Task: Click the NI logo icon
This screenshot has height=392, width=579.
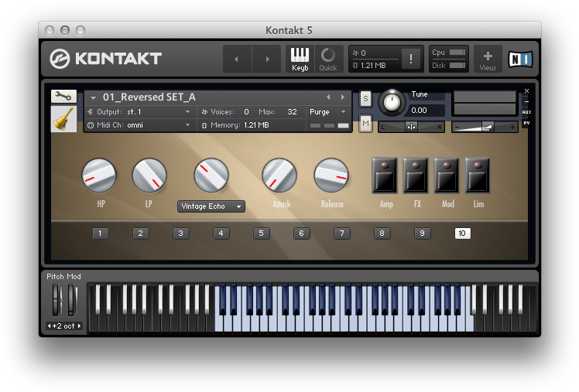Action: 521,59
